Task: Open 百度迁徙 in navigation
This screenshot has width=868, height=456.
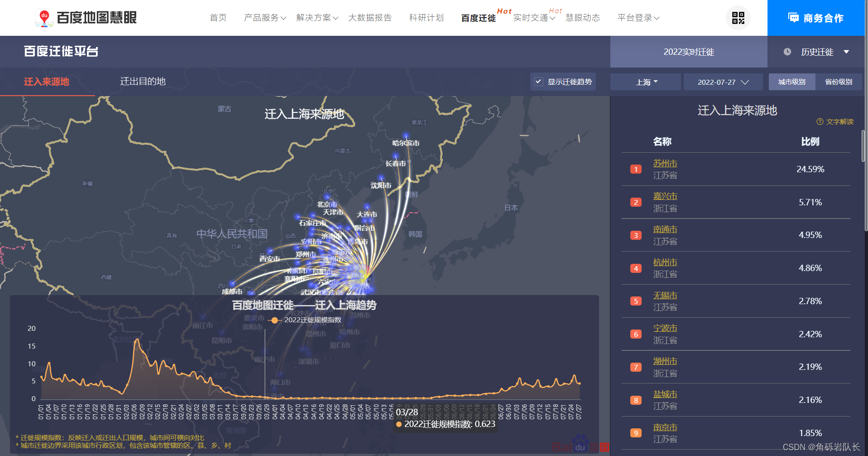Action: (x=479, y=18)
